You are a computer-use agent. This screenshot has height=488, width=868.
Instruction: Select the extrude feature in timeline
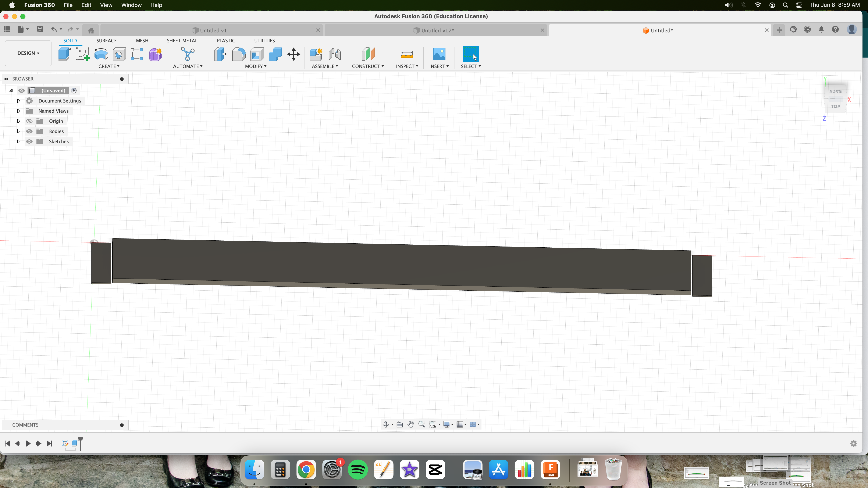(x=75, y=443)
